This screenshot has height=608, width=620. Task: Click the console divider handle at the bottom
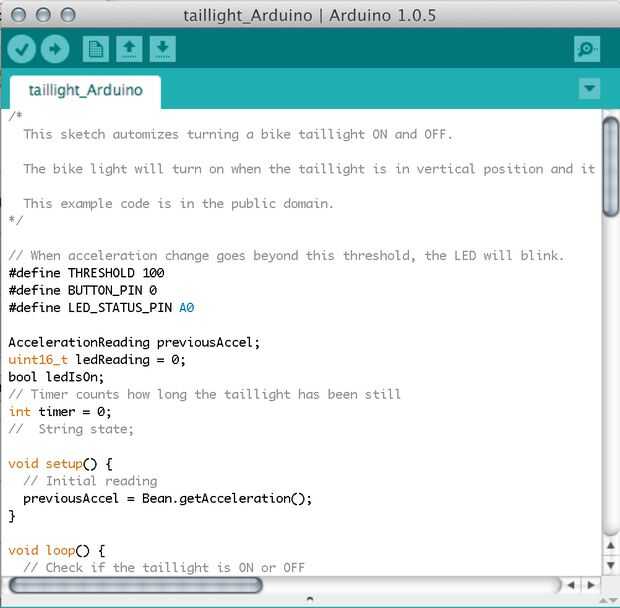pos(310,599)
